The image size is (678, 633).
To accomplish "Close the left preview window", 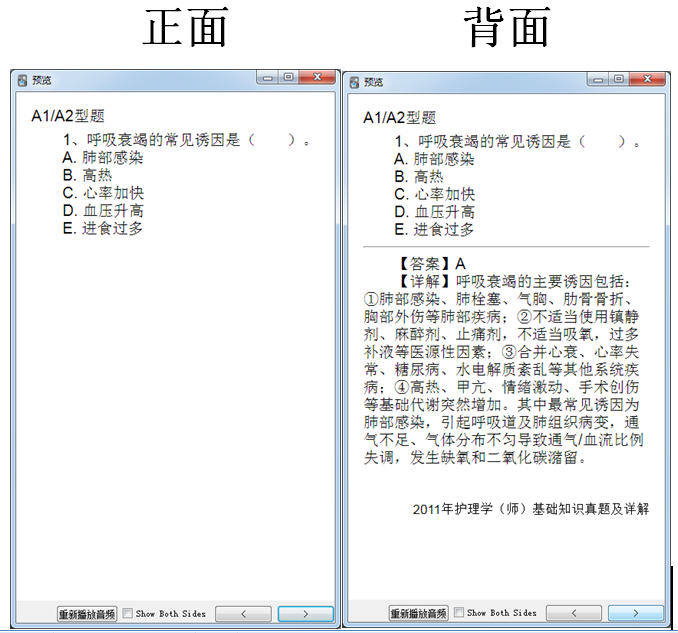I will coord(317,77).
